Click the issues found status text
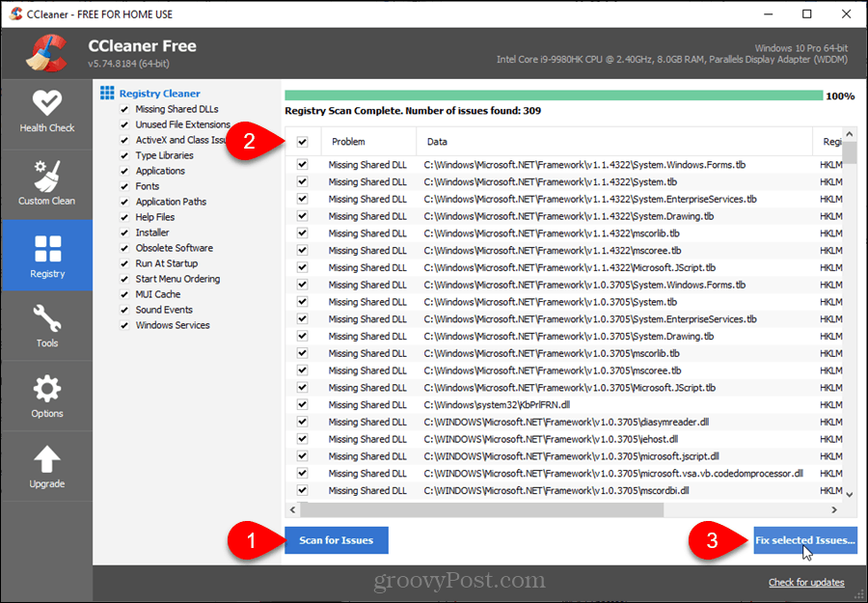 pyautogui.click(x=413, y=111)
